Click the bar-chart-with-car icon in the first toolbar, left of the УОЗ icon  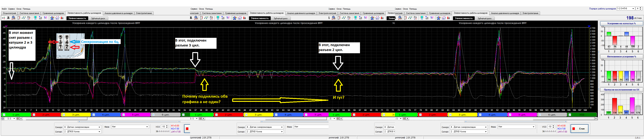click(52, 18)
